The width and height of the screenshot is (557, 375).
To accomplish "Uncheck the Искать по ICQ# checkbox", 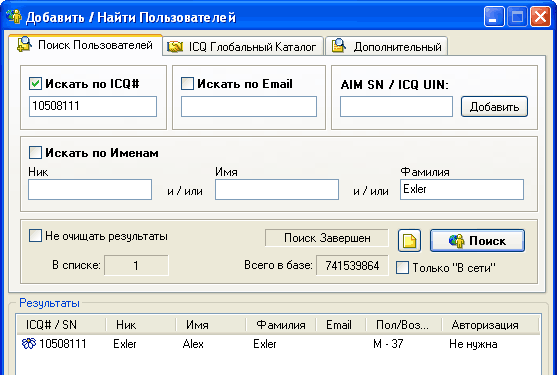I will [x=35, y=84].
